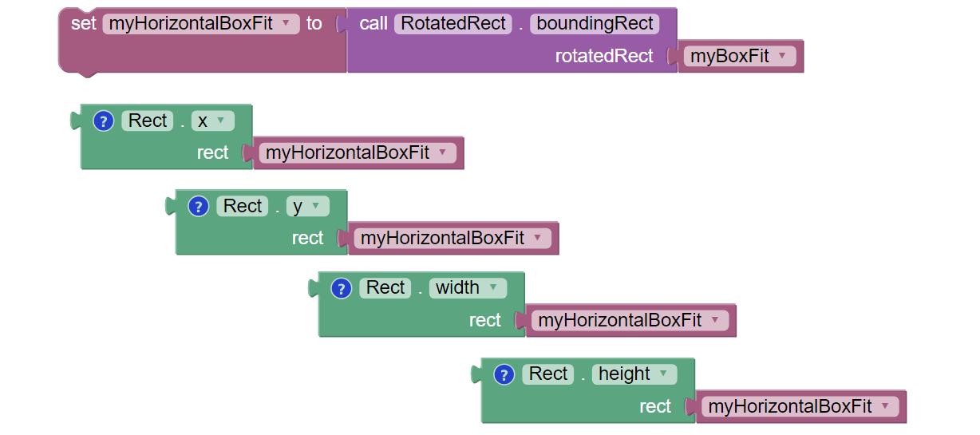Open myHorizontalBoxFit dropdown on the Rect.x block
Screen dimensions: 980x435
point(358,153)
